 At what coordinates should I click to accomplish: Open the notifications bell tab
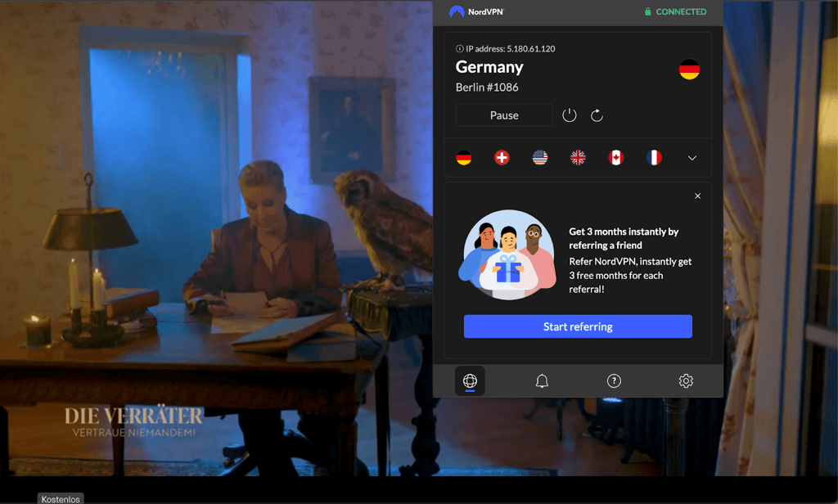click(542, 380)
